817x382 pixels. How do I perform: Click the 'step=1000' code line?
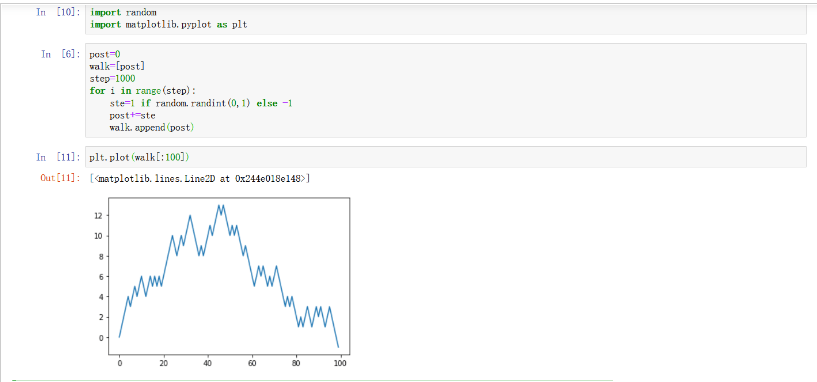click(112, 78)
